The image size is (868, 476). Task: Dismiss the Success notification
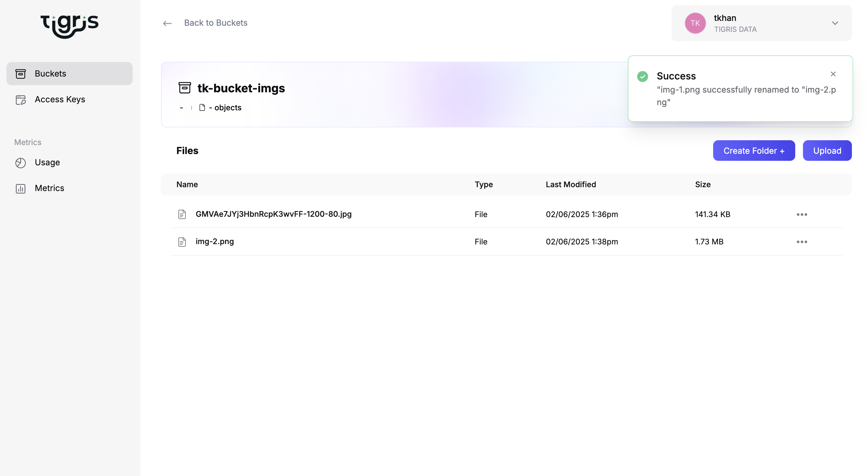pos(833,74)
